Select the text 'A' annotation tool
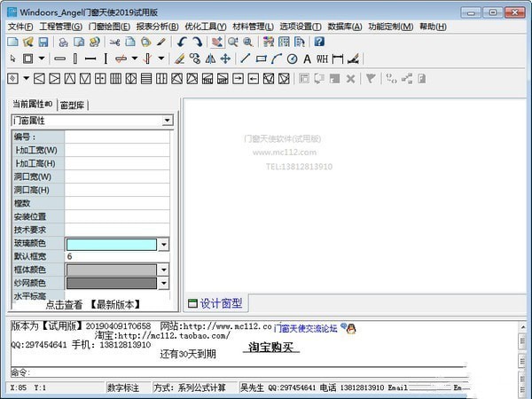This screenshot has height=399, width=532. coord(307,59)
